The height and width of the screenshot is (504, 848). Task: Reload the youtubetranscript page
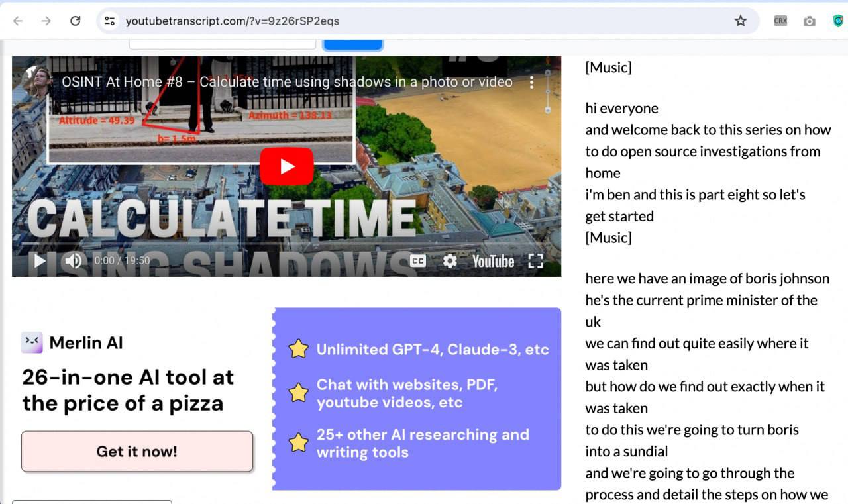(75, 21)
